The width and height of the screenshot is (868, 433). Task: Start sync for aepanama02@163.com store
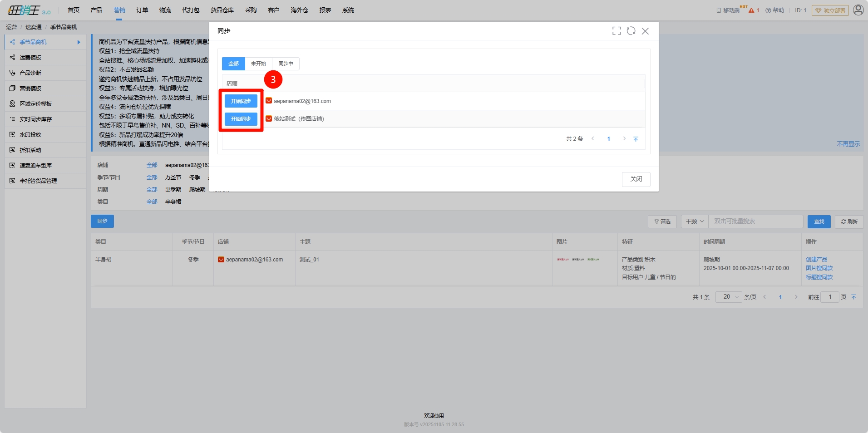pos(241,101)
